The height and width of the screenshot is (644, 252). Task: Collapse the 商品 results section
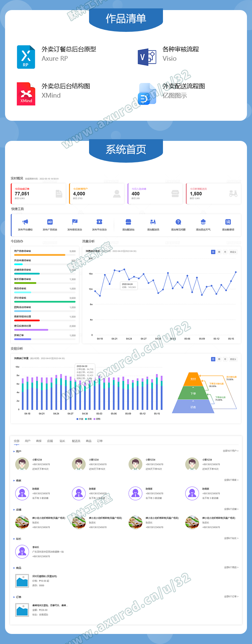14,568
